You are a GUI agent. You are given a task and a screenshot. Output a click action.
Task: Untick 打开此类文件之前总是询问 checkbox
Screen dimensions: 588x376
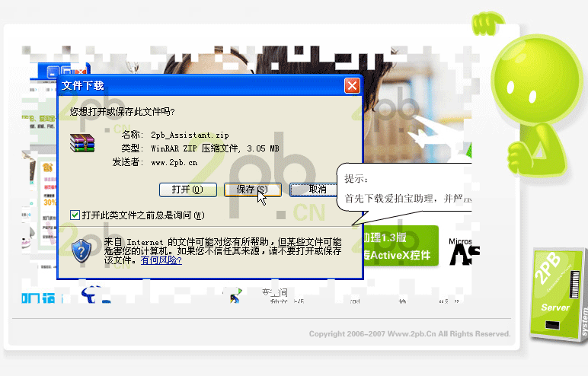click(75, 215)
